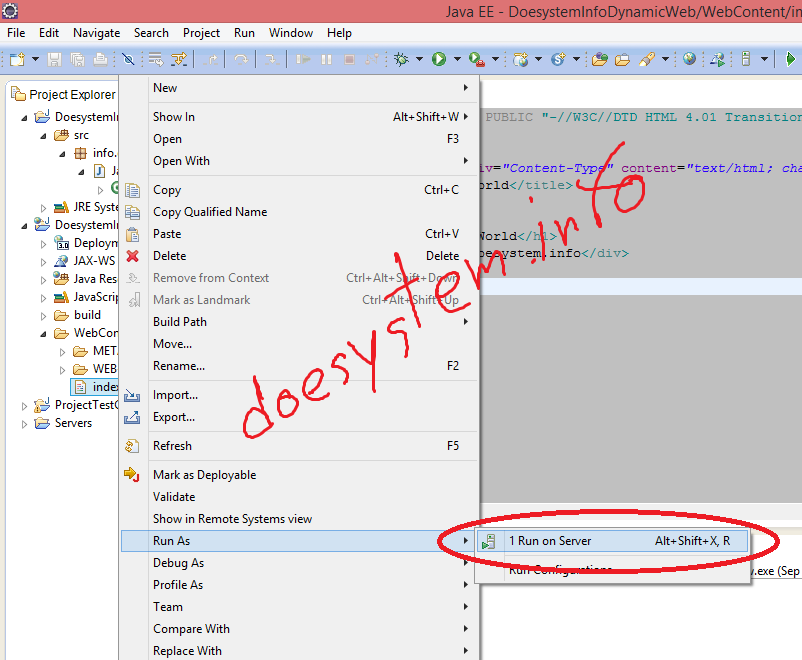
Task: Open the server icon dropdown arrow
Action: pos(764,59)
